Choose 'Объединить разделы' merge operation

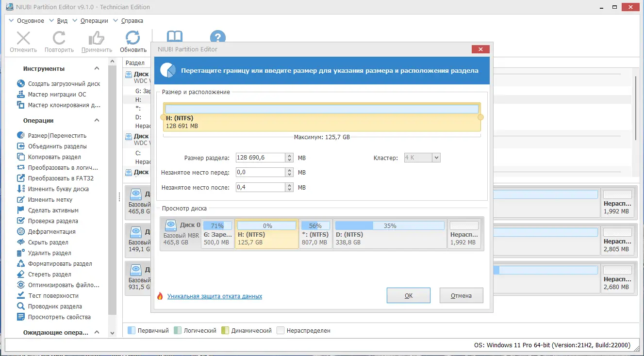point(52,146)
